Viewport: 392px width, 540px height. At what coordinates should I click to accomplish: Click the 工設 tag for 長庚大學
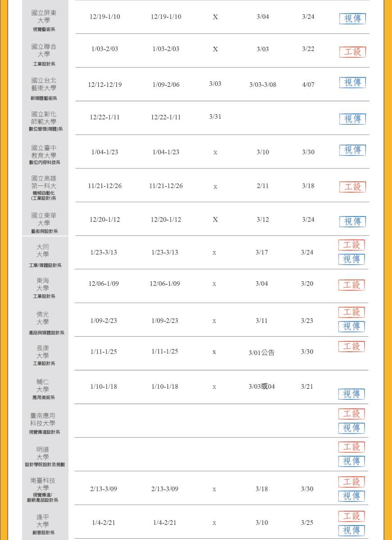click(x=351, y=346)
